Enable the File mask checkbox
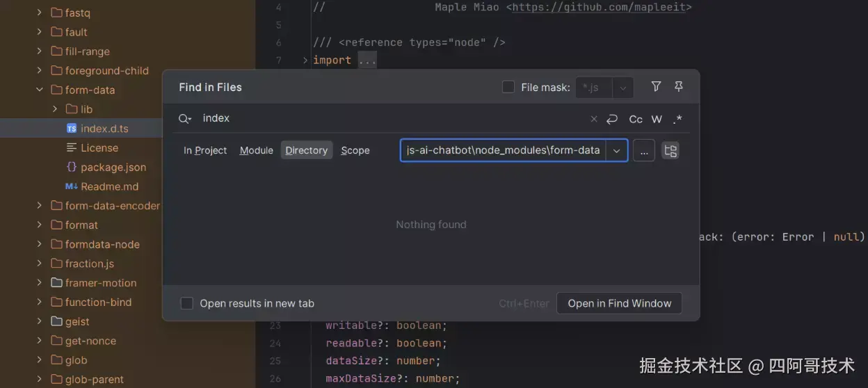 point(508,87)
